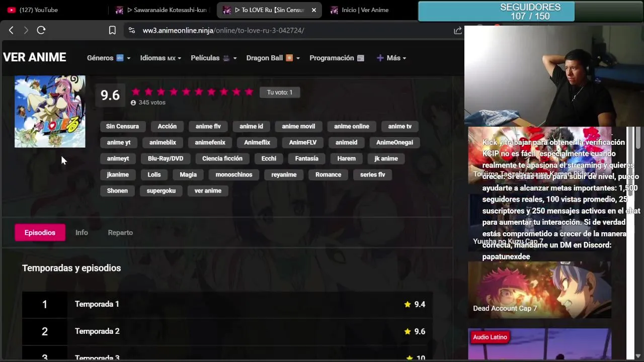Rate with the first pink star
The height and width of the screenshot is (362, 644).
click(136, 92)
